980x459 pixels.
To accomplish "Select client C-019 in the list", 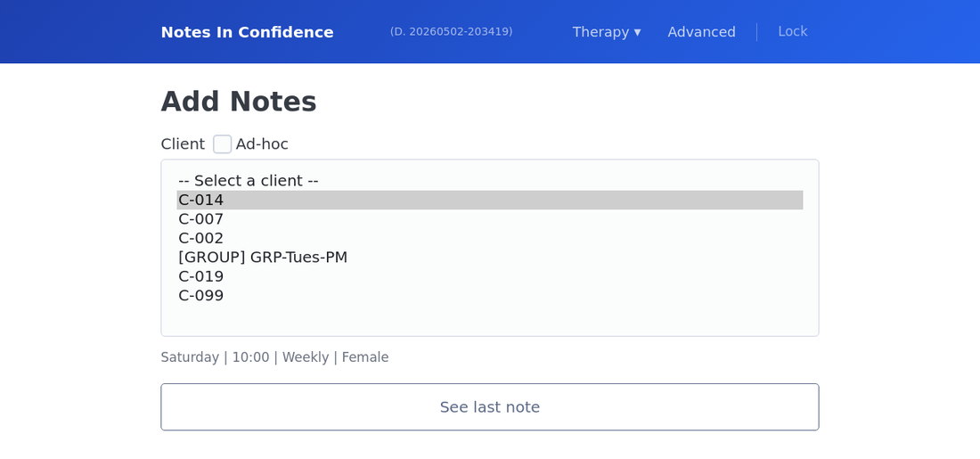I will click(489, 276).
